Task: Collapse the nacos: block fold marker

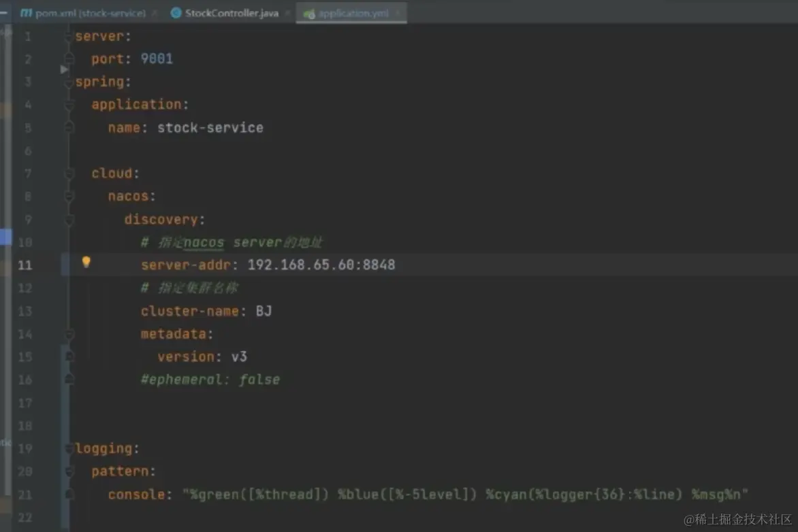Action: [x=69, y=197]
